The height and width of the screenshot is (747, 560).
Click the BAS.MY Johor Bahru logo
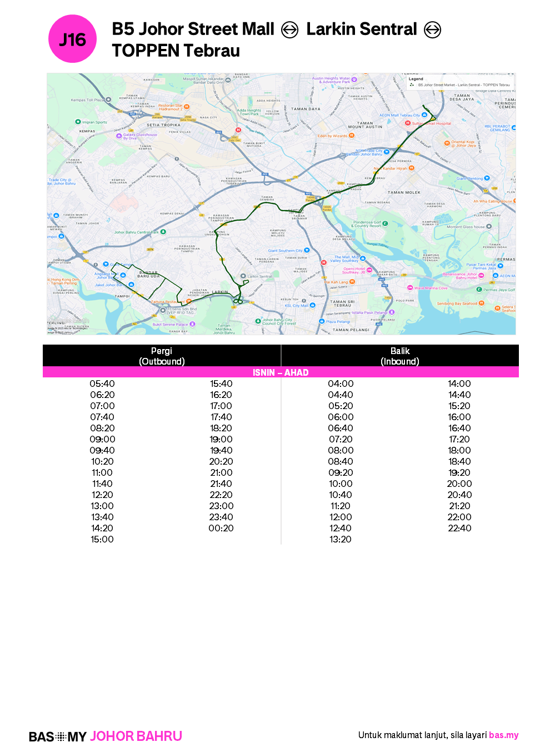pos(106,736)
